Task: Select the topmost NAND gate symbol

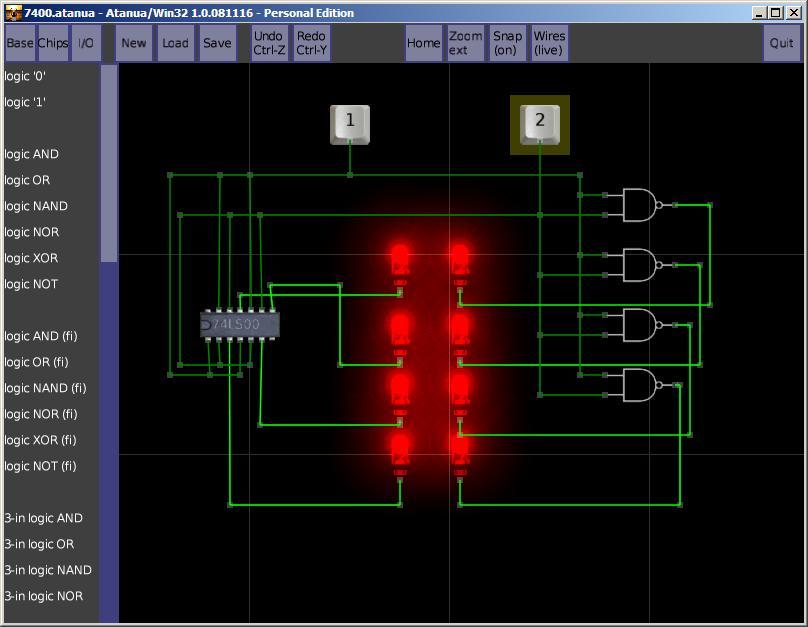Action: tap(642, 205)
